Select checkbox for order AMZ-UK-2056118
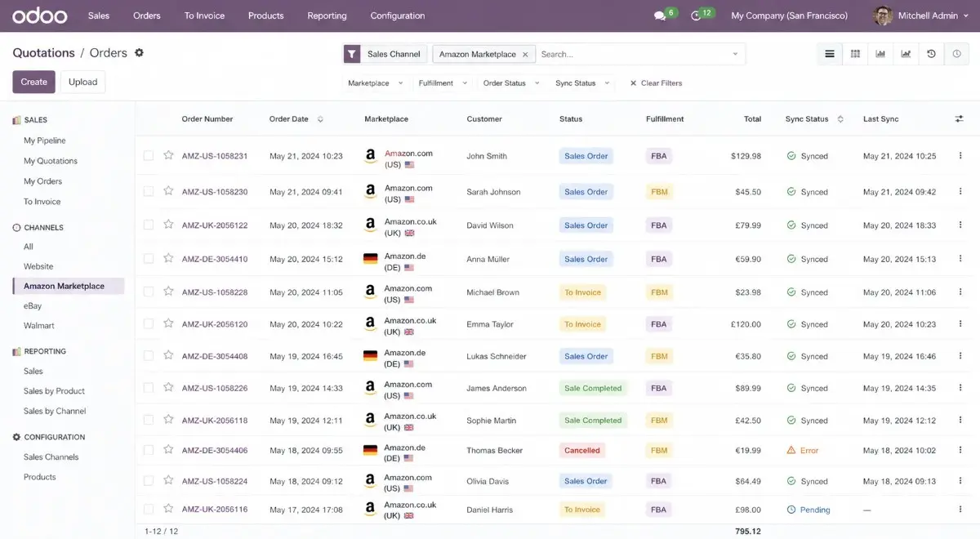The width and height of the screenshot is (980, 539). click(149, 420)
